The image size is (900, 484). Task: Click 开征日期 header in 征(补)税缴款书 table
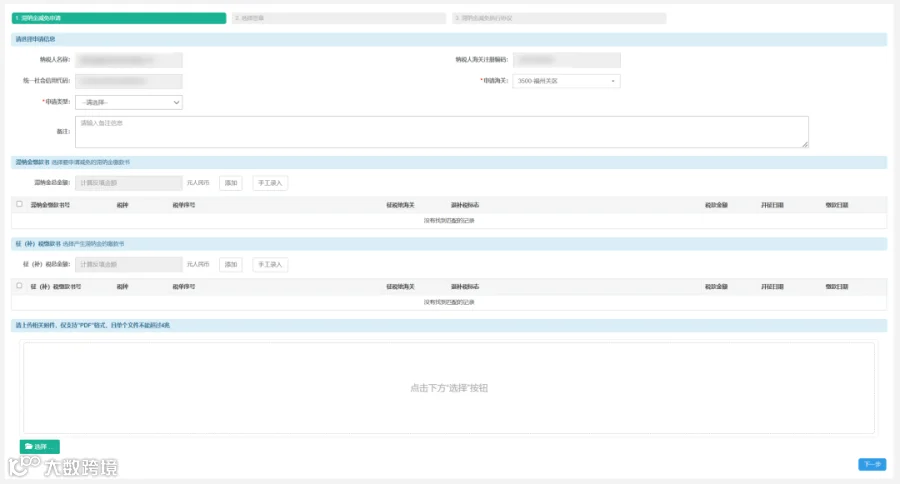point(772,286)
